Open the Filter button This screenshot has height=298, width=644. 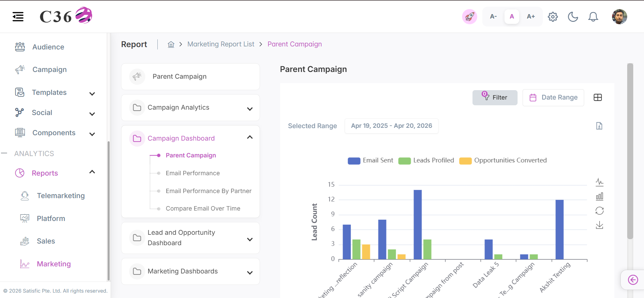tap(495, 98)
